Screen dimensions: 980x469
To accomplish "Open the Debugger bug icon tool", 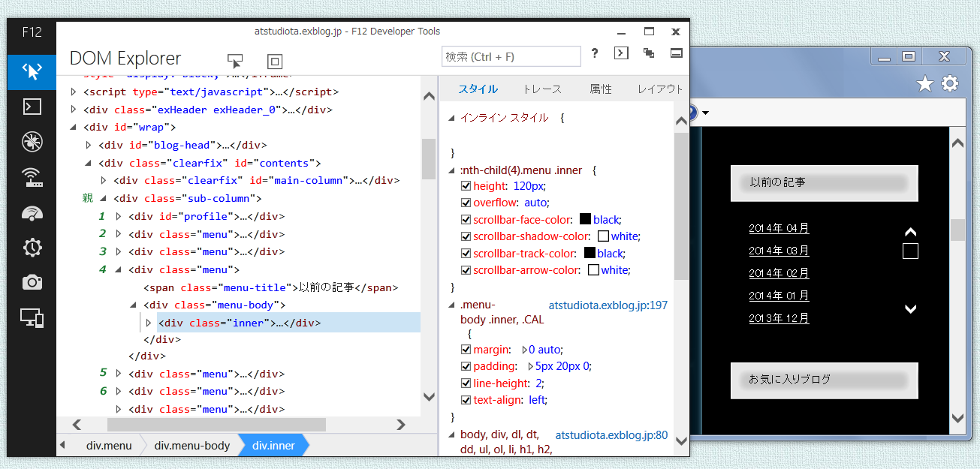I will pos(32,142).
